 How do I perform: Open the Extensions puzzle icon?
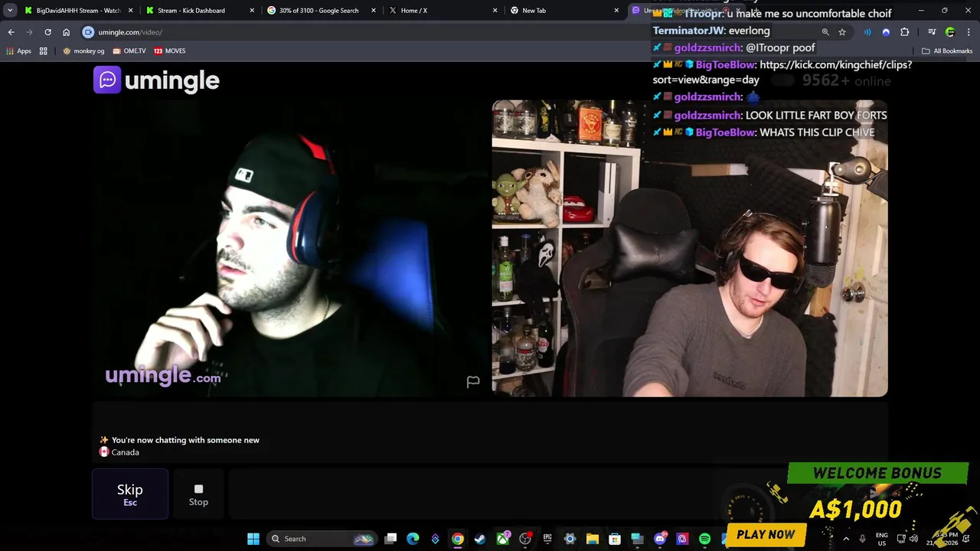coord(905,32)
